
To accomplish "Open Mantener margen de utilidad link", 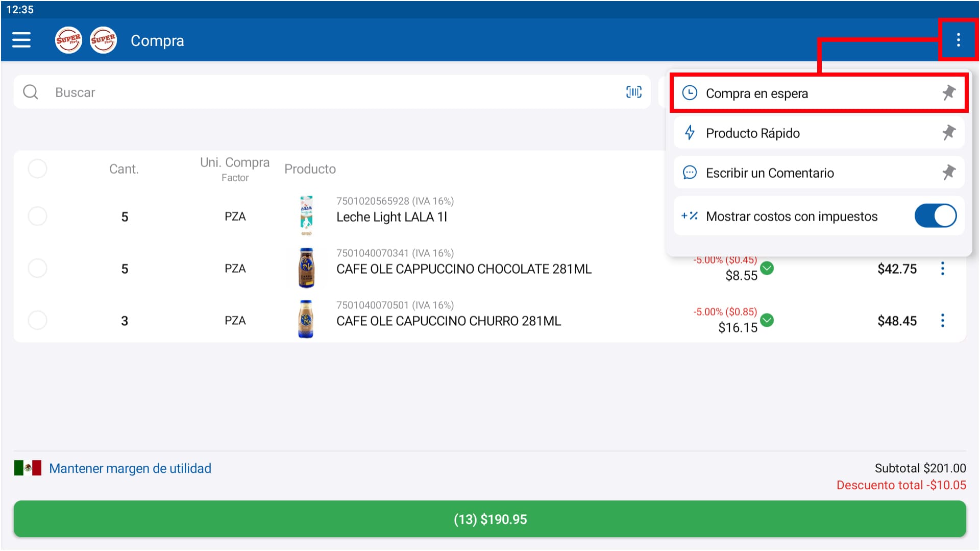I will [x=130, y=468].
